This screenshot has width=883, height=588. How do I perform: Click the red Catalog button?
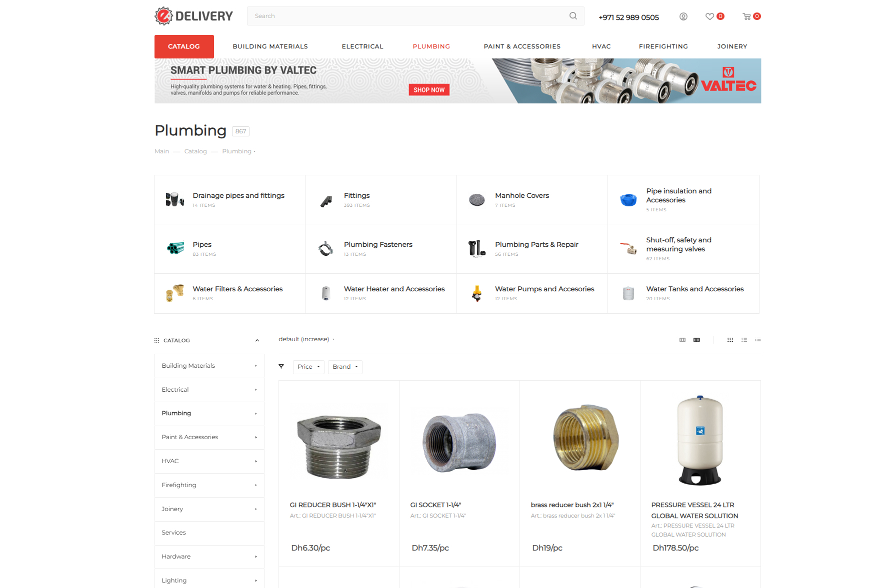pos(184,46)
